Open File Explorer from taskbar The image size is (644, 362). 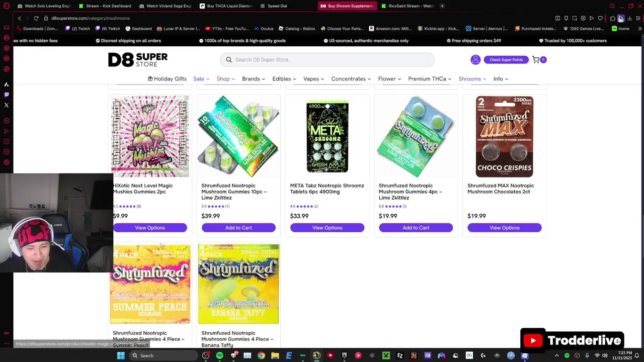click(275, 355)
